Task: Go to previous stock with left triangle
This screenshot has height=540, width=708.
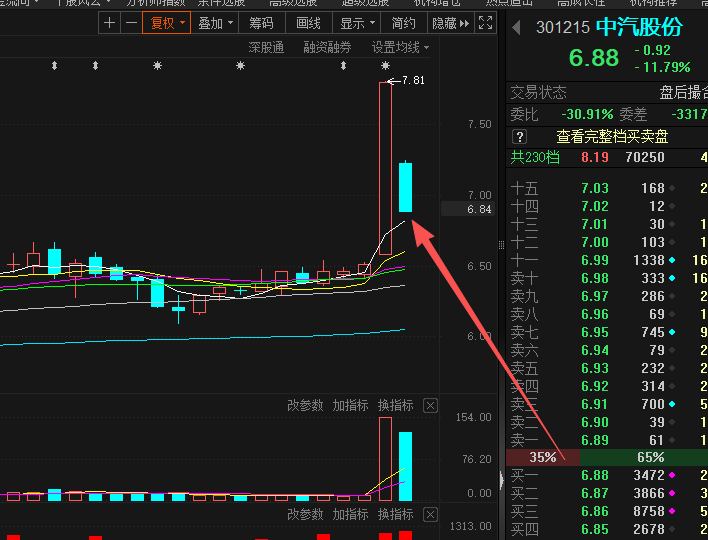Action: (517, 28)
